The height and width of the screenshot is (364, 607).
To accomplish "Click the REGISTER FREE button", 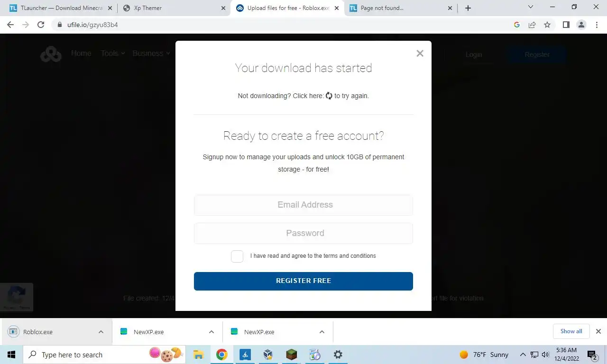I will [303, 281].
